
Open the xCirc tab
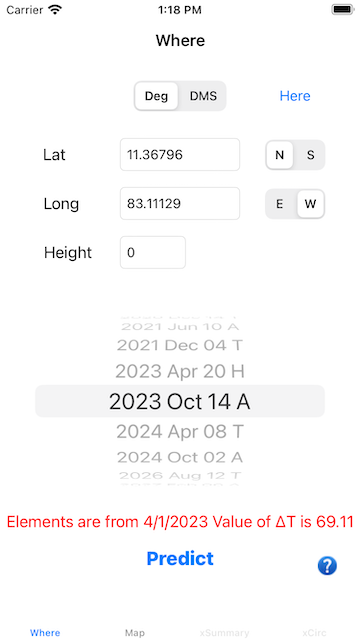[314, 633]
